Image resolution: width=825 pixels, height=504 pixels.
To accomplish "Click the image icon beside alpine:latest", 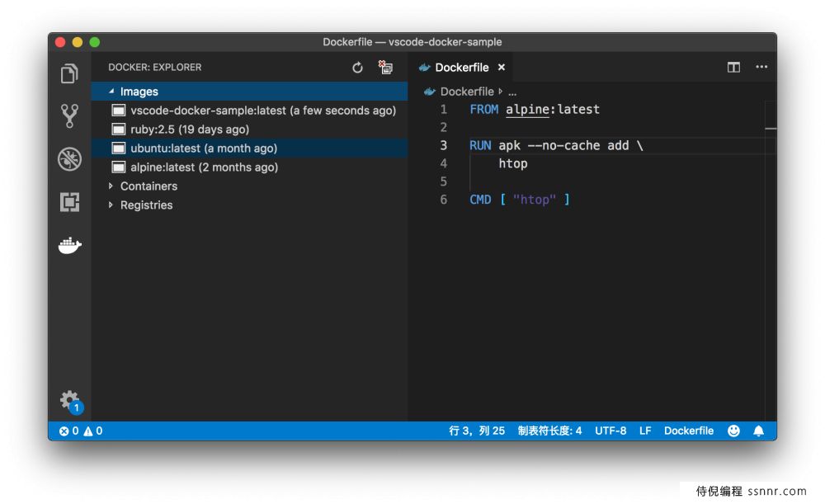I will click(119, 167).
